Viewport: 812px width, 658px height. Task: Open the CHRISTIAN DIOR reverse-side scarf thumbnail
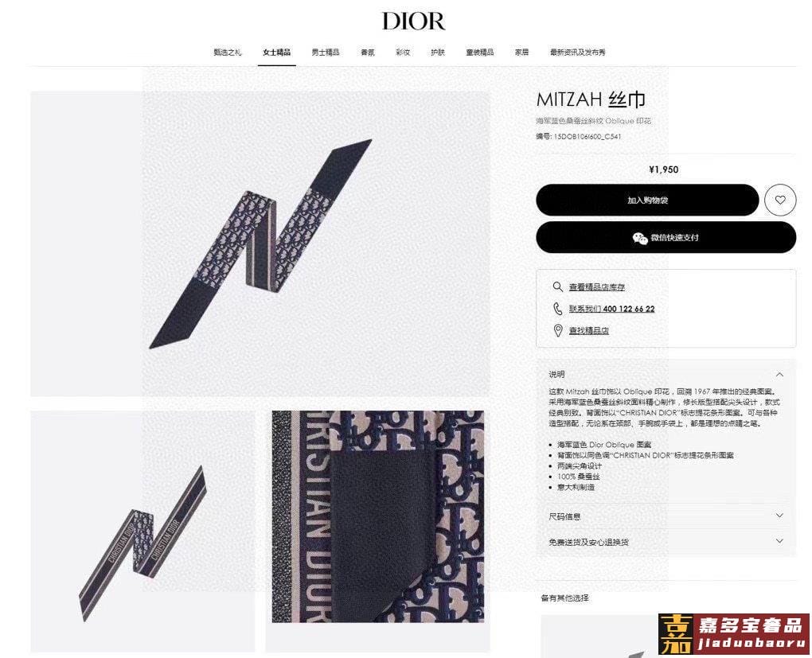click(143, 531)
